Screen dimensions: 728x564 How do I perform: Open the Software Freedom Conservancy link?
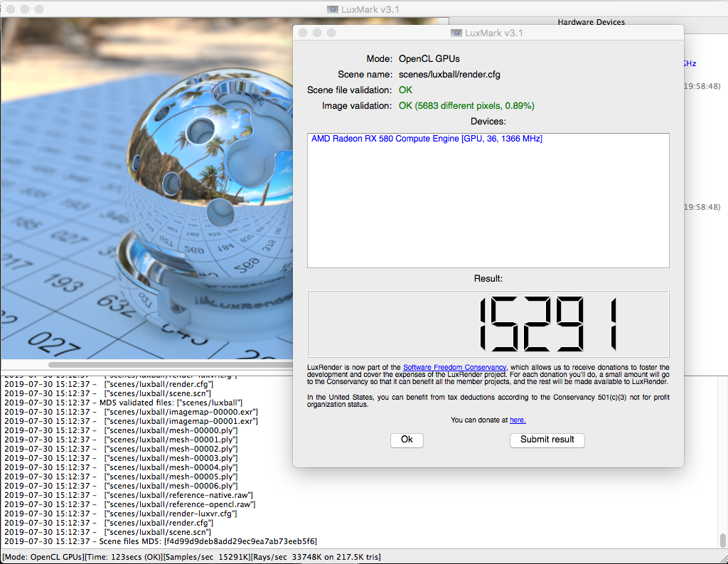point(454,367)
